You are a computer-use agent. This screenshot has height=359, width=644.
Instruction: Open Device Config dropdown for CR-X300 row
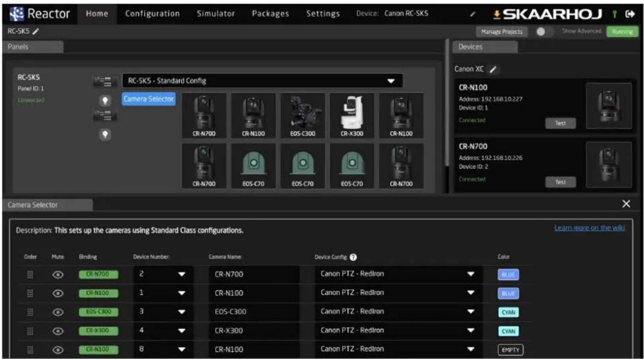point(398,331)
